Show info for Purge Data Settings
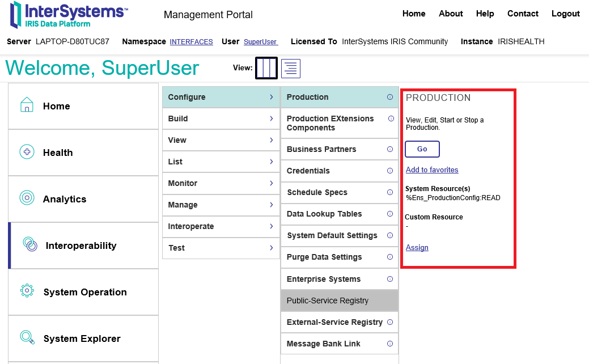Screen dimensions: 589x364 click(390, 257)
